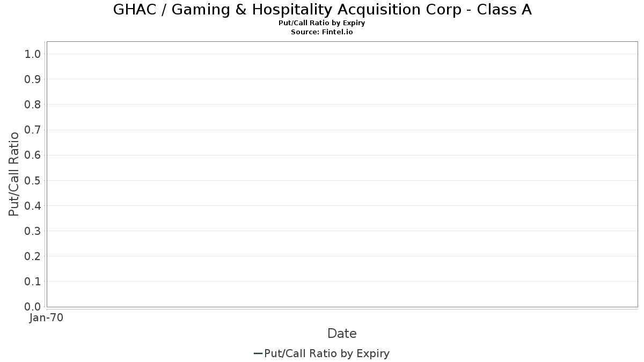Image resolution: width=644 pixels, height=362 pixels.
Task: Click the 0.5 y-axis tick label
Action: point(33,180)
